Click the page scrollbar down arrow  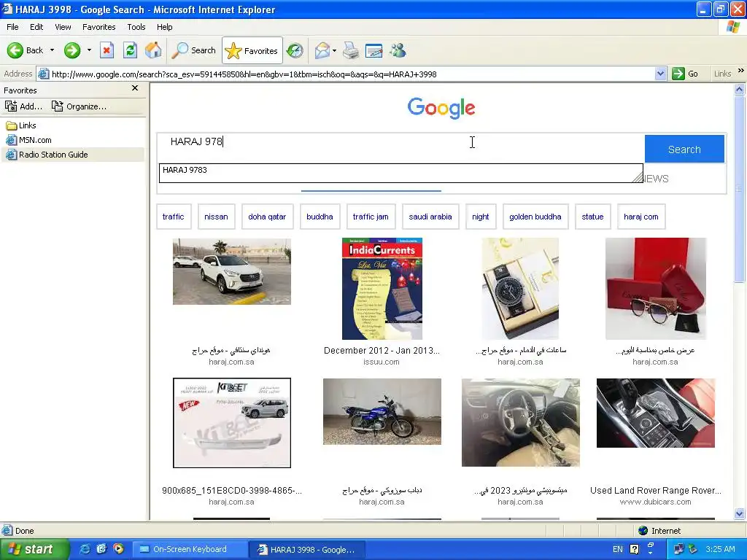click(x=740, y=513)
